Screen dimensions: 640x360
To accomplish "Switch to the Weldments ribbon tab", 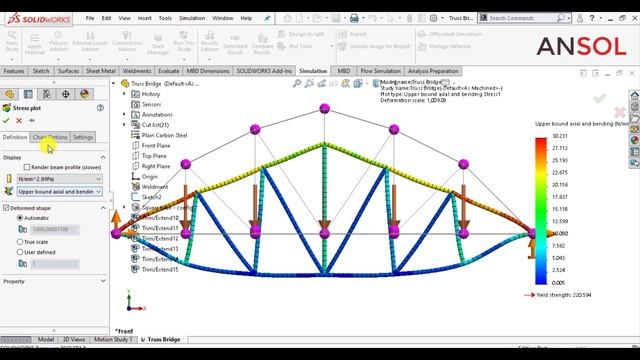I will tap(137, 71).
